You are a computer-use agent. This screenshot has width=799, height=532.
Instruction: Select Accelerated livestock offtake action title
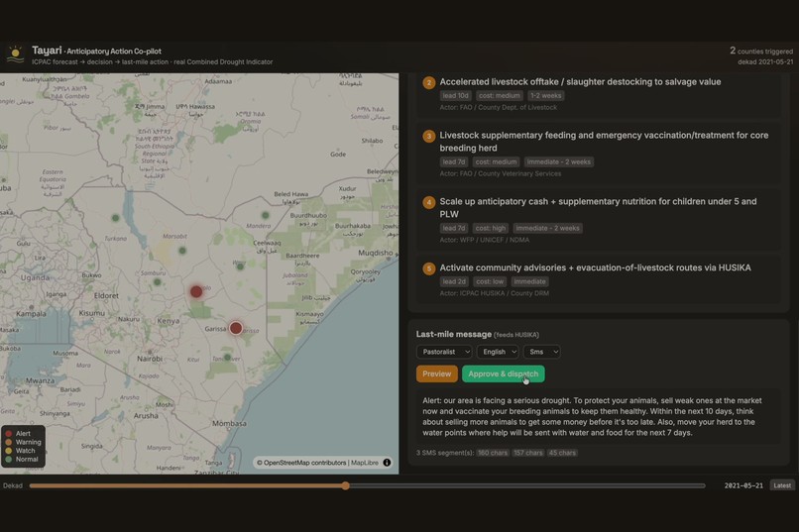coord(580,82)
